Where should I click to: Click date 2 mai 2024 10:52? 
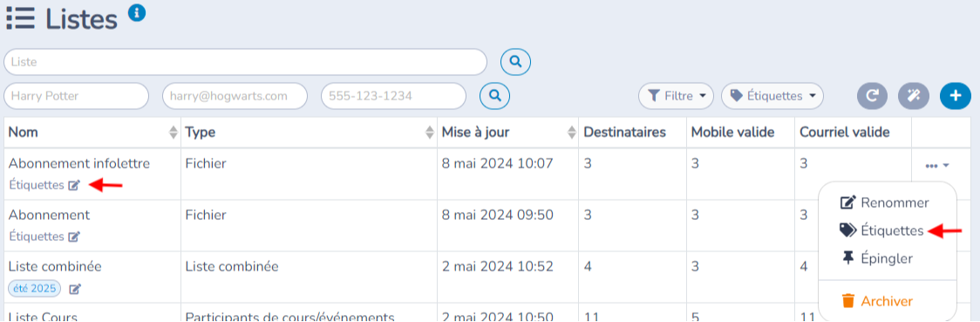click(x=498, y=266)
